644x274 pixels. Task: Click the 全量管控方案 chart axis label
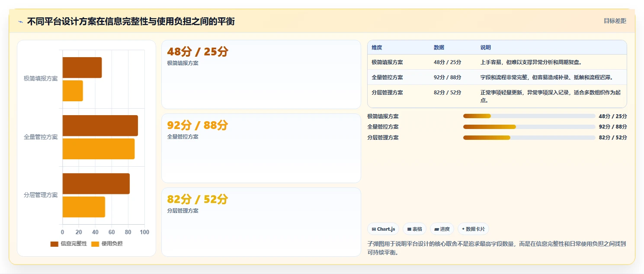[x=41, y=137]
